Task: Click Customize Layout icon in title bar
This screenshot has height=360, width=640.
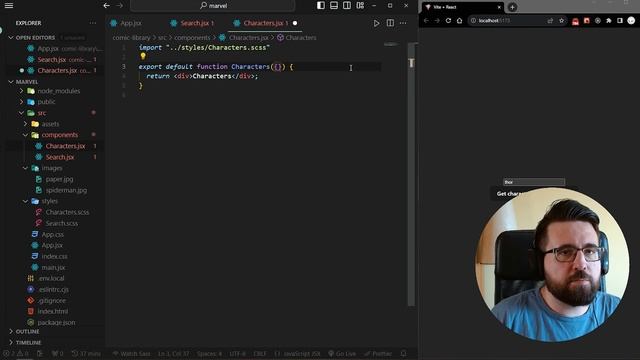Action: 360,6
